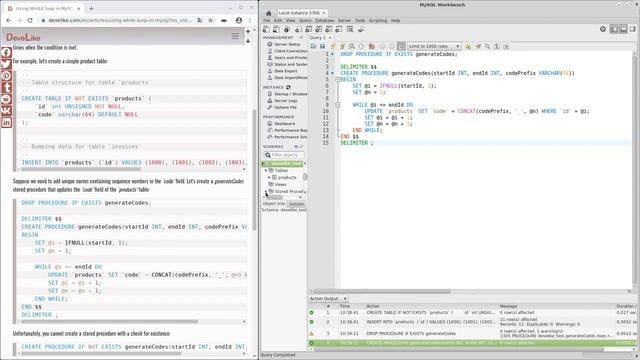Open Client Connections in Management

click(x=287, y=51)
